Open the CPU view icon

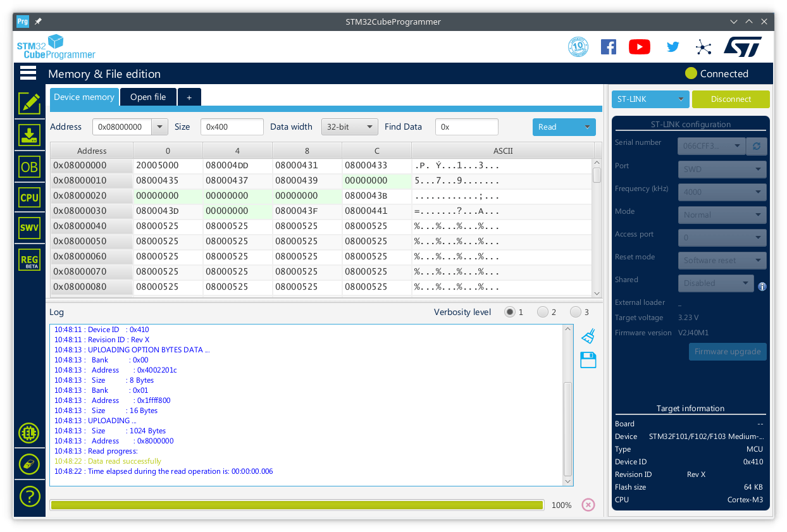[30, 197]
